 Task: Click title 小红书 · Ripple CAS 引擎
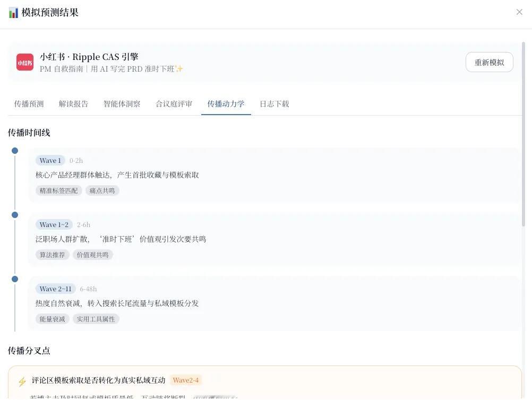(89, 57)
